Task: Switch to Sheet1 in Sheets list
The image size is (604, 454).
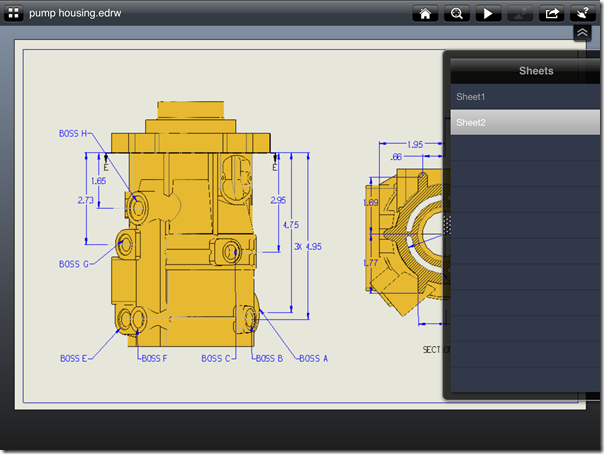Action: [x=525, y=97]
